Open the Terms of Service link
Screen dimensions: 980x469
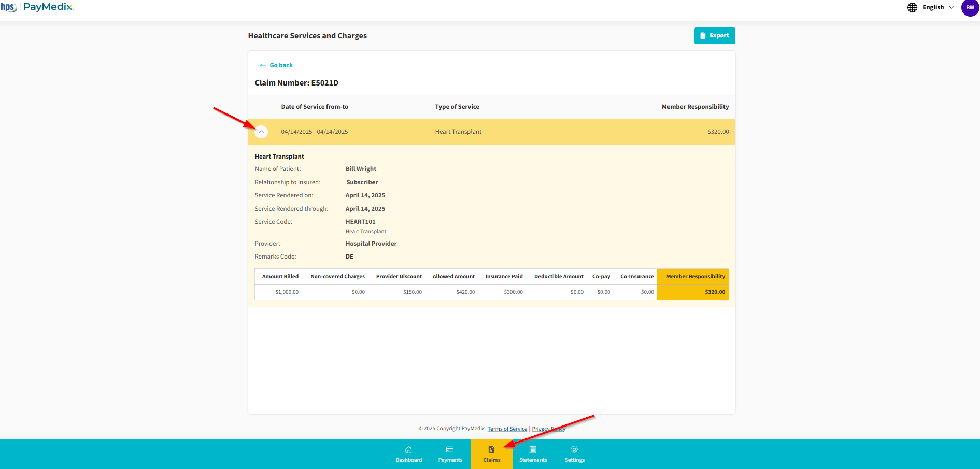[507, 429]
